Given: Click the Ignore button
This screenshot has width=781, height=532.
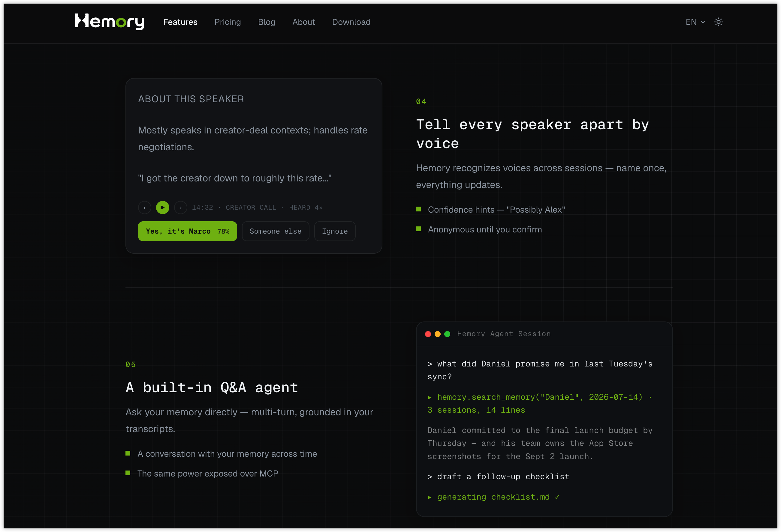Looking at the screenshot, I should (x=335, y=231).
